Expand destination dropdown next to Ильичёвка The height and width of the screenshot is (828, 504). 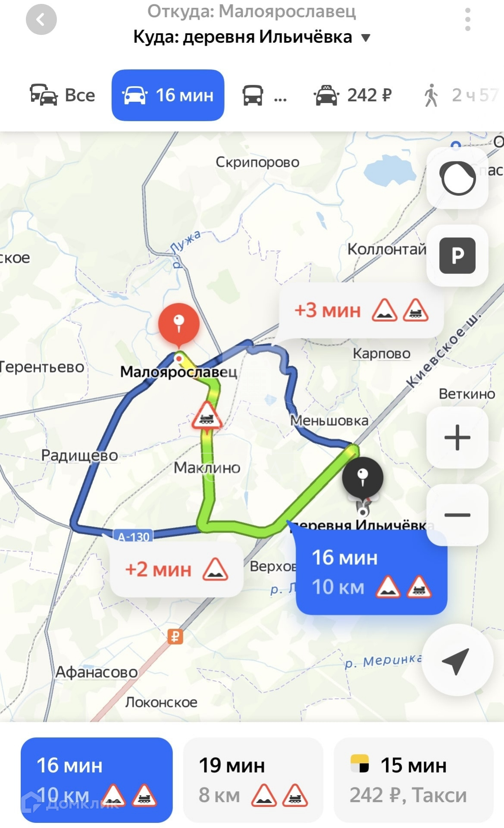click(366, 38)
